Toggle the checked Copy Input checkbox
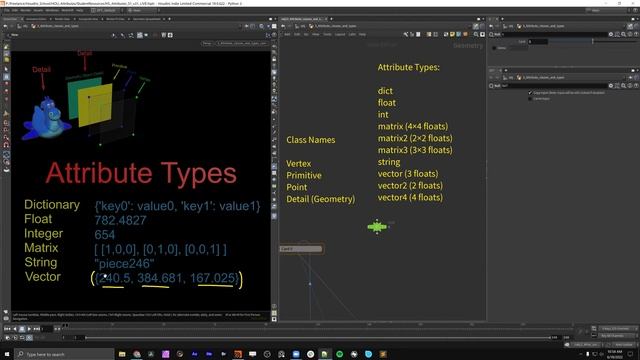The image size is (640, 360). pyautogui.click(x=530, y=93)
